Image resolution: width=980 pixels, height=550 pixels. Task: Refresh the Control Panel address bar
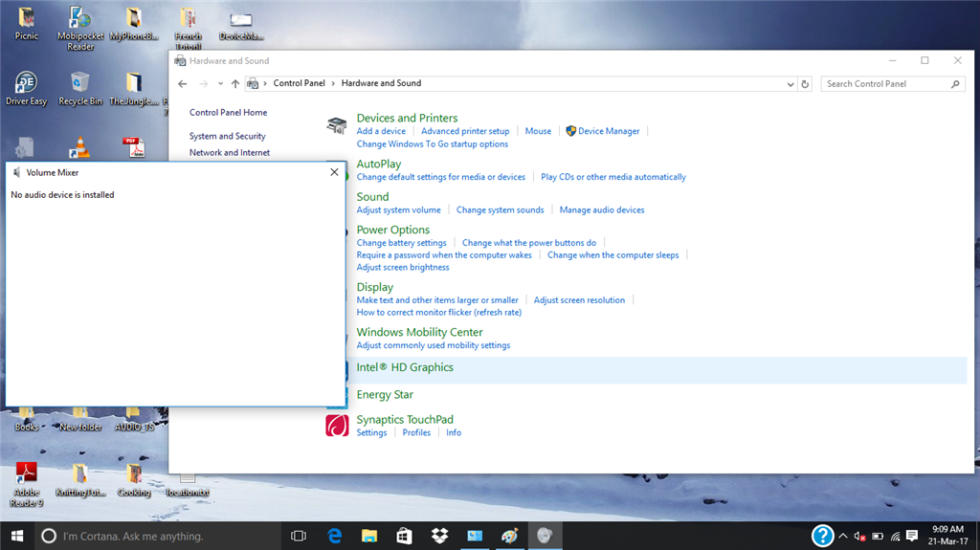805,84
